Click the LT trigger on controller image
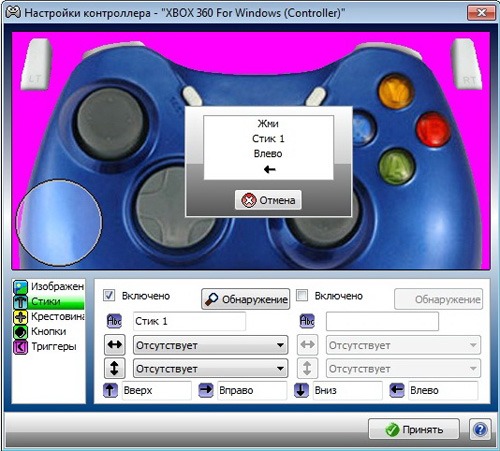This screenshot has height=451, width=500. click(x=36, y=64)
